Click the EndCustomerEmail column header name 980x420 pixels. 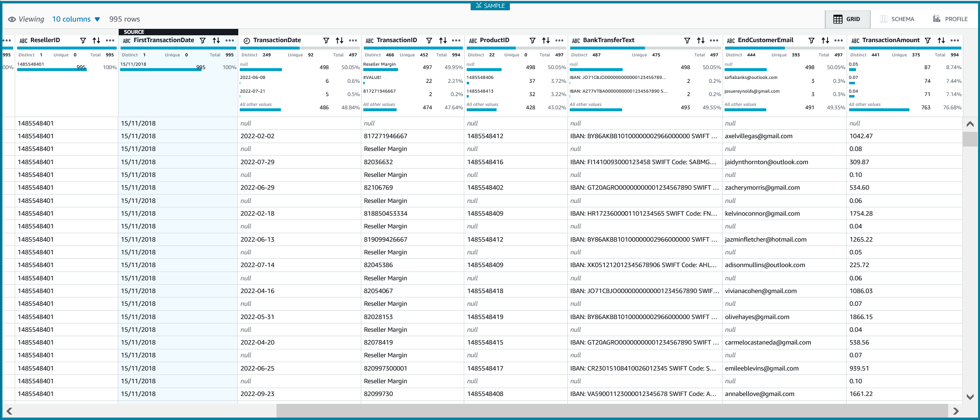pos(765,40)
